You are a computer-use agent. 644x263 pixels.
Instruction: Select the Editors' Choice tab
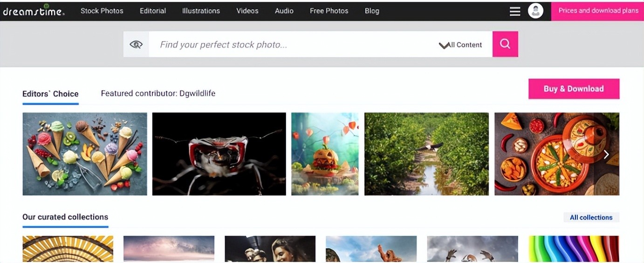[50, 94]
